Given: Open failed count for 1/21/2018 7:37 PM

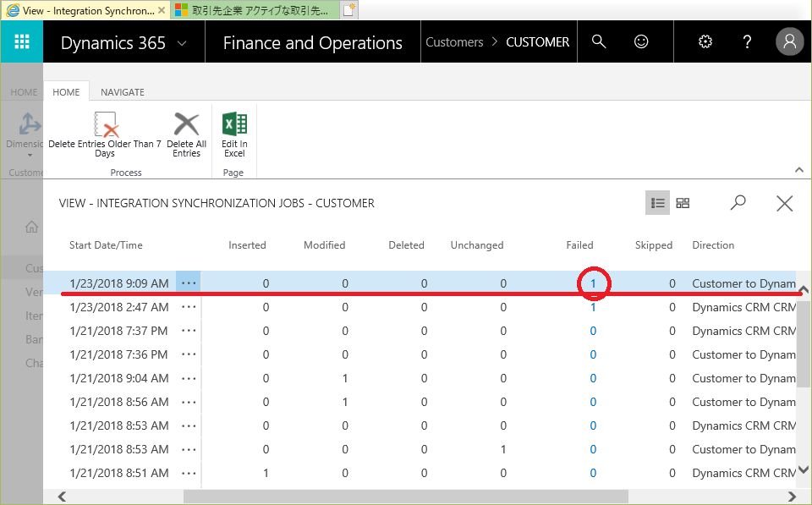Looking at the screenshot, I should [593, 331].
